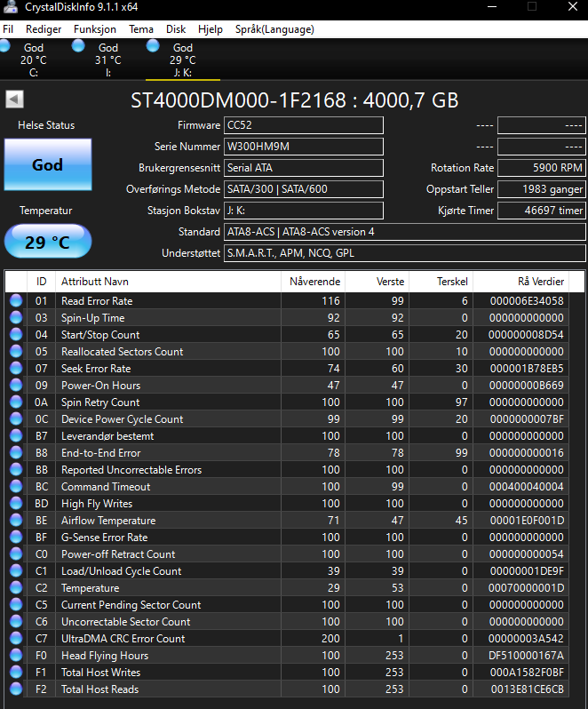
Task: Click status orb for Device Power Cycle Count
Action: click(16, 418)
